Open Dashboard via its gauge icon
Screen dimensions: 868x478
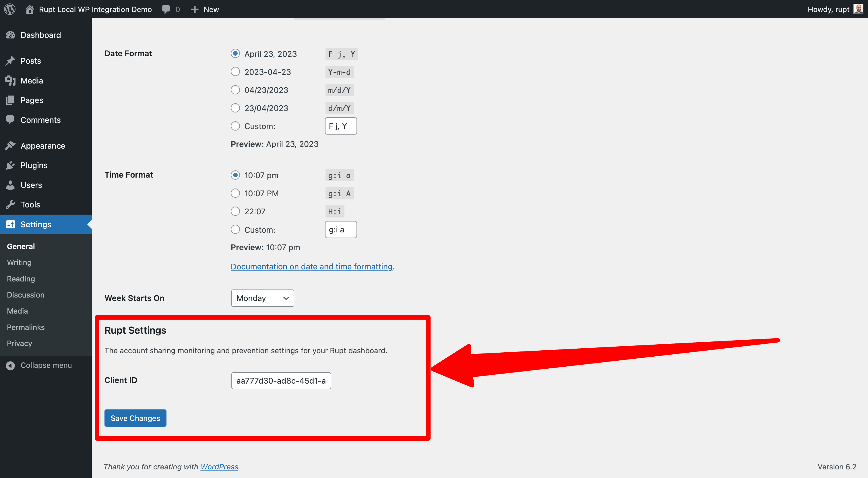tap(10, 35)
